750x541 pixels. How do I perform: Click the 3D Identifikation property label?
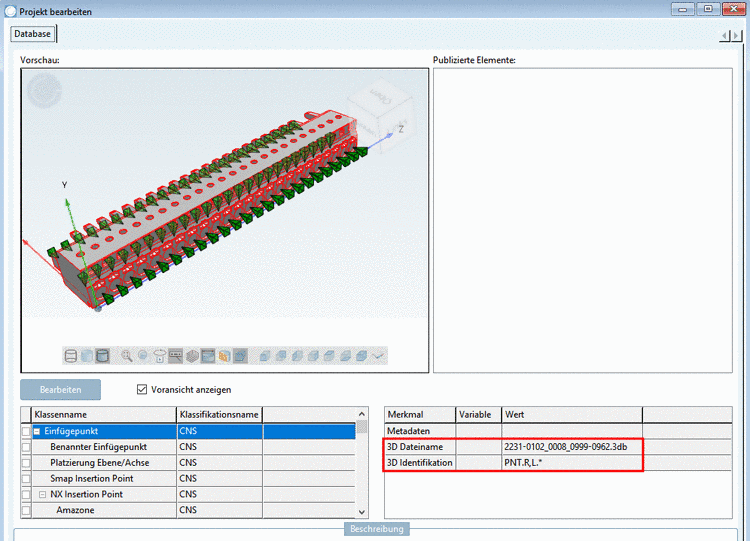pos(419,463)
